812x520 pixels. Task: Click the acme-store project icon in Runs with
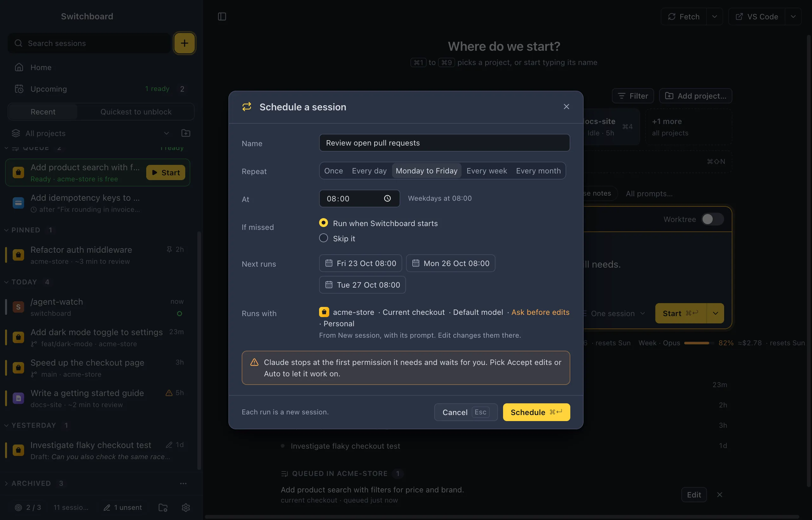coord(324,312)
